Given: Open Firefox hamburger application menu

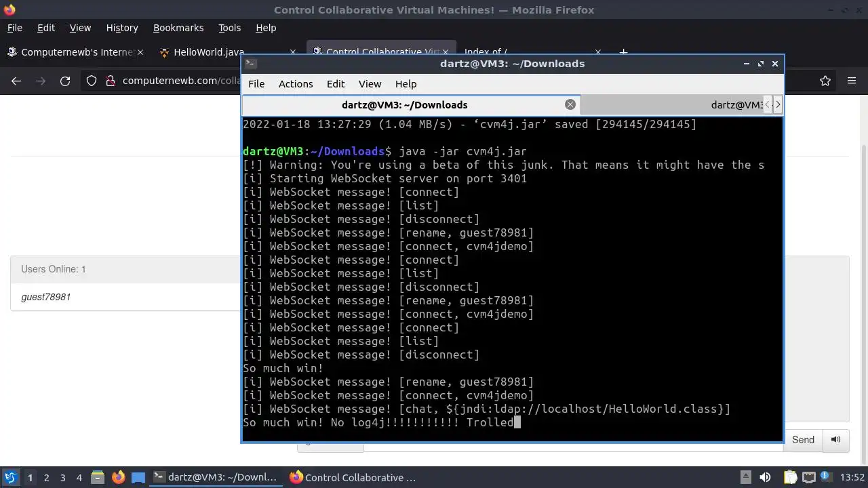Looking at the screenshot, I should tap(852, 81).
